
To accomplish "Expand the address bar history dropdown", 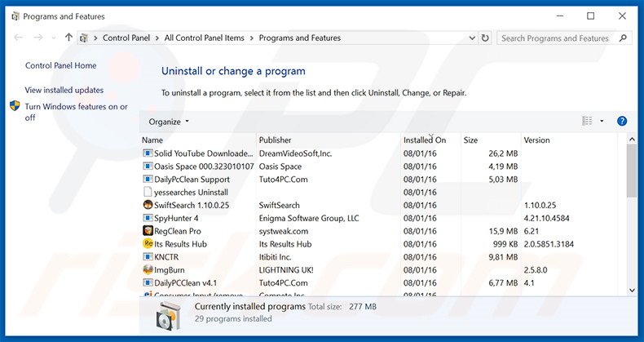I will [472, 38].
